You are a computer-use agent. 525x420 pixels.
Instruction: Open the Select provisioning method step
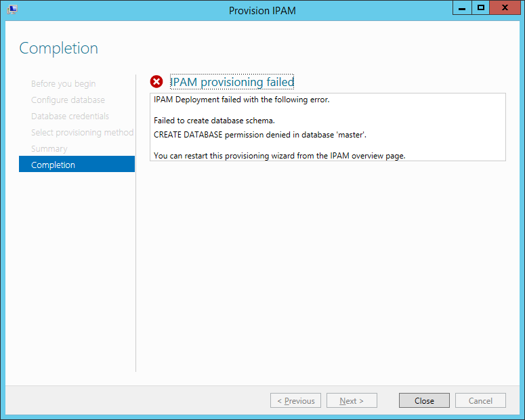(x=83, y=132)
